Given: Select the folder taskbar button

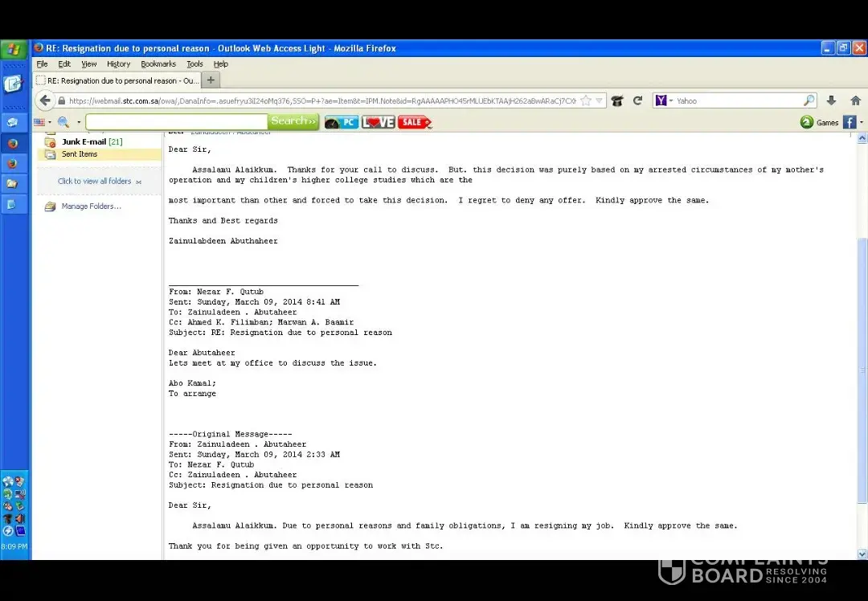Looking at the screenshot, I should coord(13,184).
